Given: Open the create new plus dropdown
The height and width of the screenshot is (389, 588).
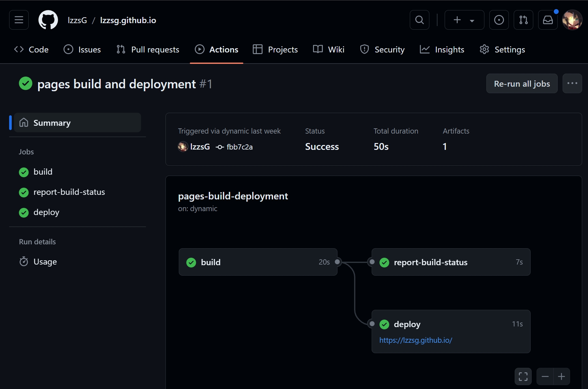Looking at the screenshot, I should [464, 20].
